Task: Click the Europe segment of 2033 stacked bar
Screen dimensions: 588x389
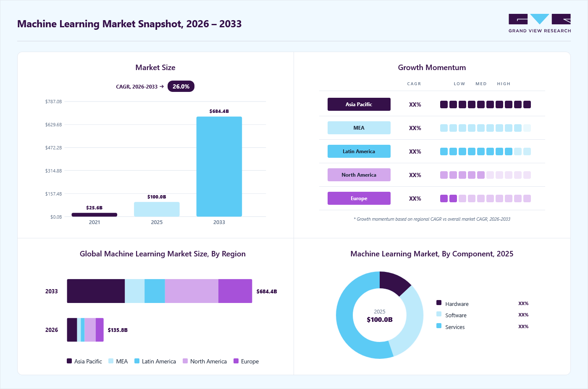Action: coord(235,291)
